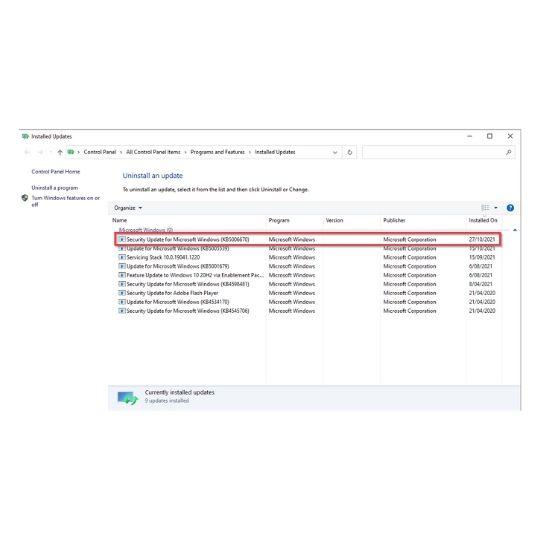Click the Control Panel icon in address bar

(71, 152)
